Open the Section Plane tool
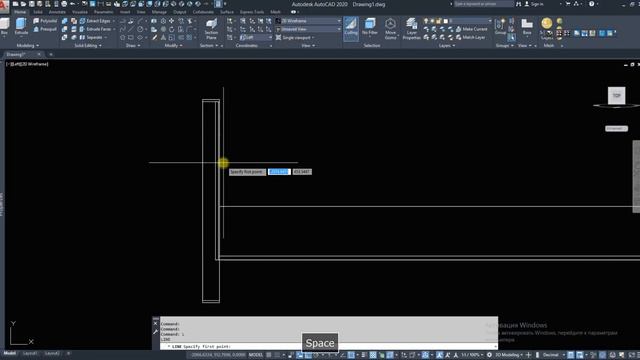The width and height of the screenshot is (640, 360). (x=211, y=29)
